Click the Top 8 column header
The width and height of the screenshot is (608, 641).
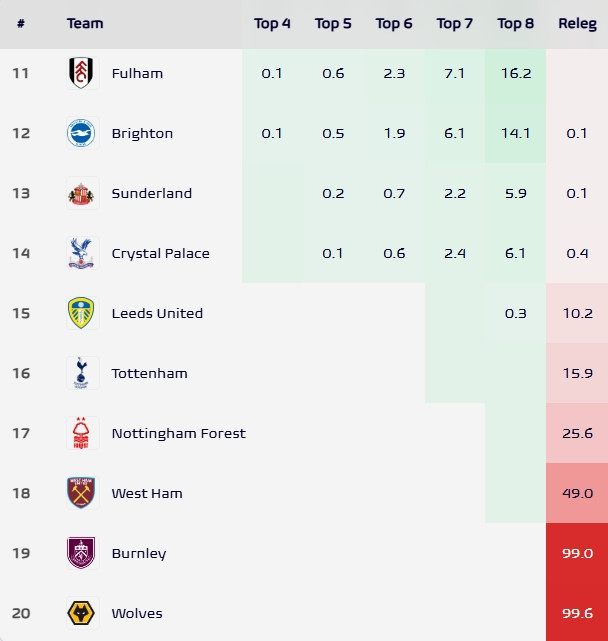pyautogui.click(x=515, y=23)
